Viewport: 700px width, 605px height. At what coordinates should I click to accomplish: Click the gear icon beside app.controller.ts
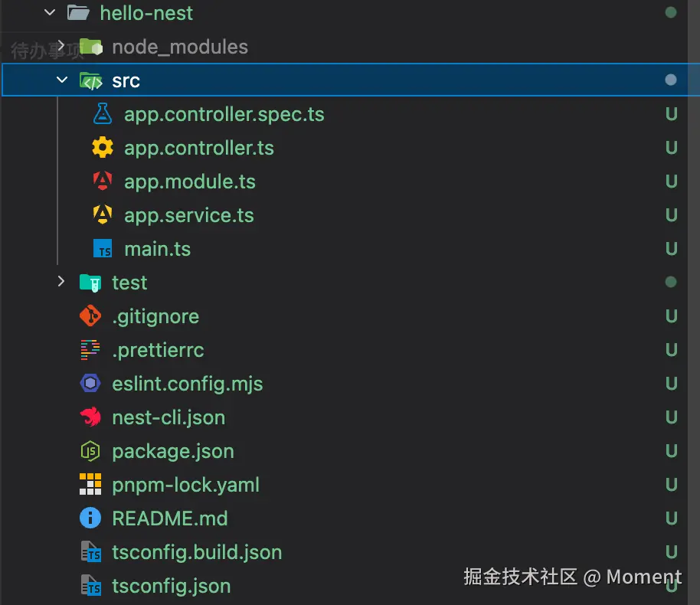(102, 148)
